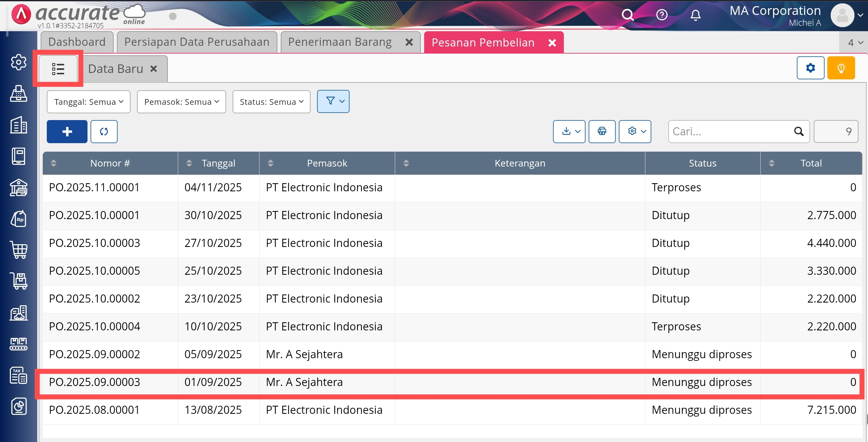868x442 pixels.
Task: Open the list view tab icon
Action: pos(58,69)
